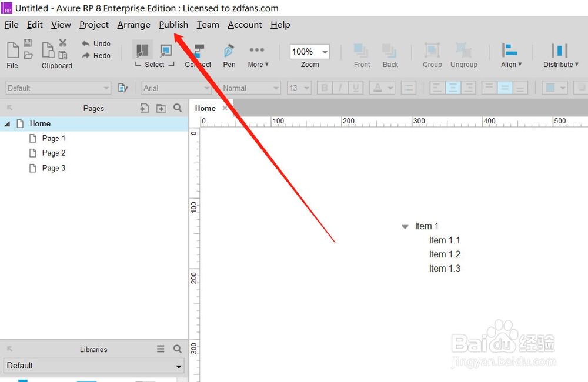Collapse the Home page tree node

click(x=7, y=124)
